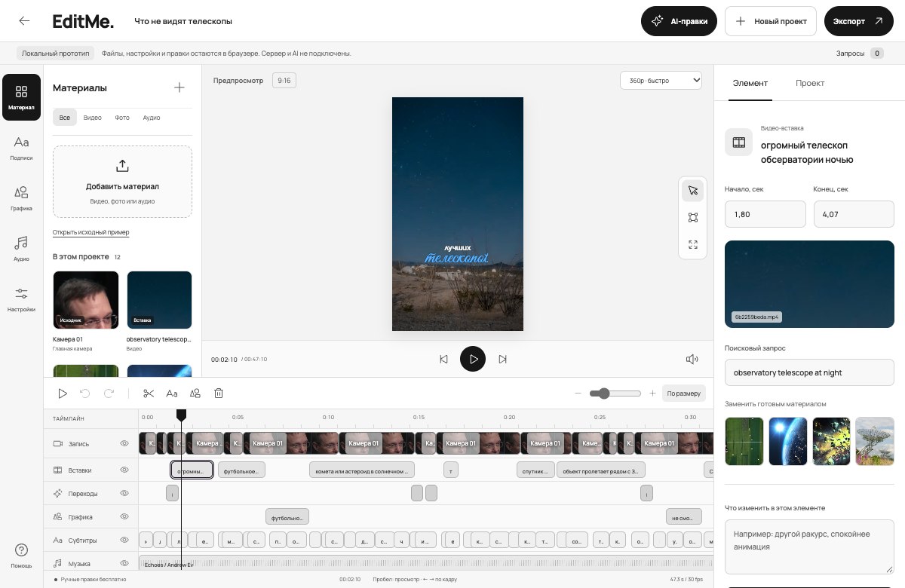Split clip with the scissors tool

click(x=149, y=394)
